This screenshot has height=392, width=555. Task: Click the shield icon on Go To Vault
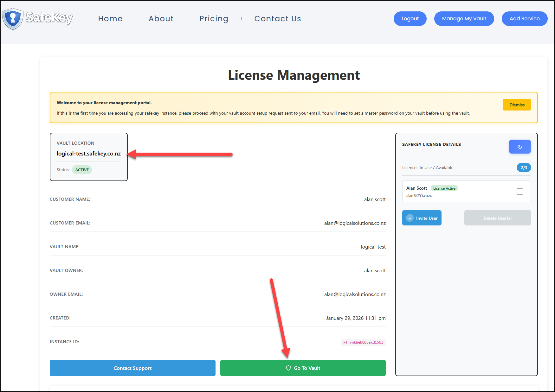288,368
